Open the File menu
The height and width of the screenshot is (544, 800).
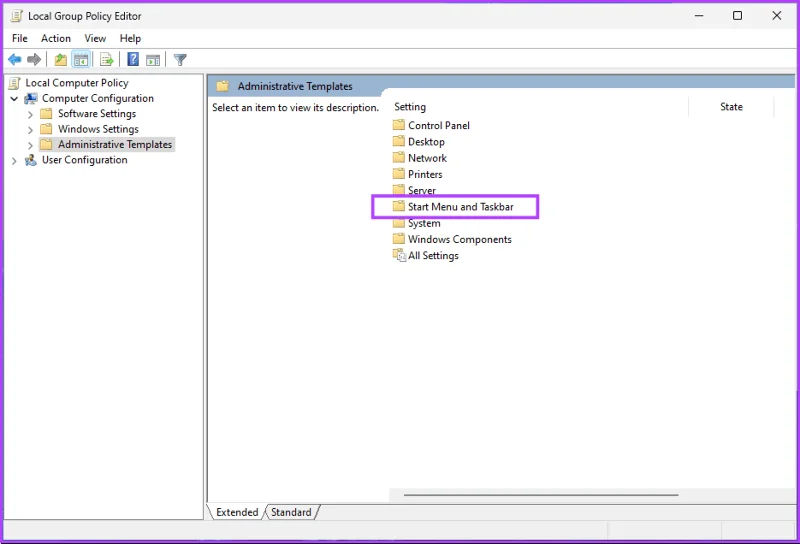click(x=20, y=38)
